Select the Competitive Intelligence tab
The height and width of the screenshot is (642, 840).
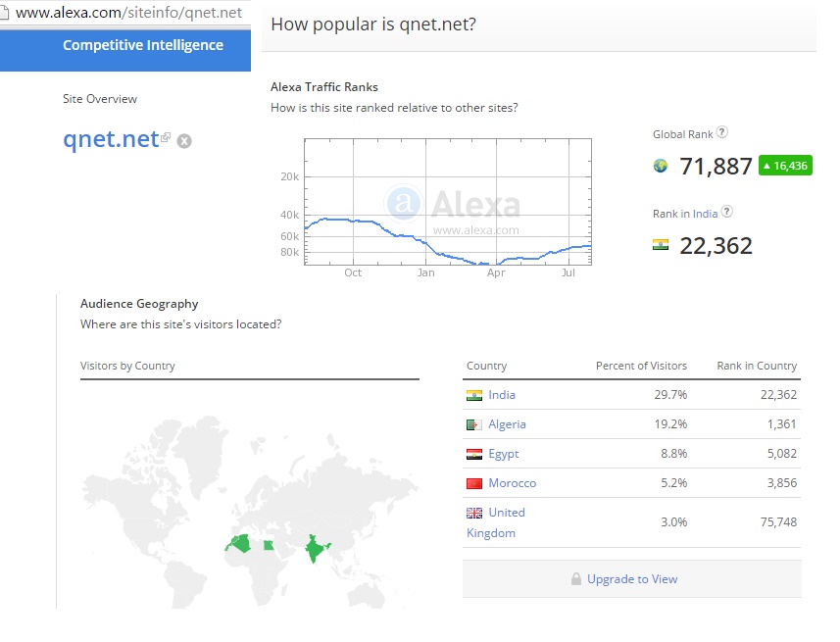(142, 45)
